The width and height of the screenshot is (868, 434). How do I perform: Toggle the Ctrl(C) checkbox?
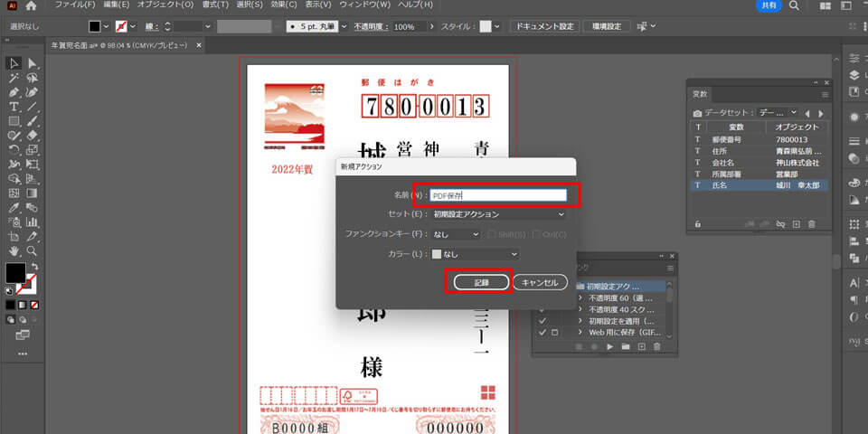point(537,235)
